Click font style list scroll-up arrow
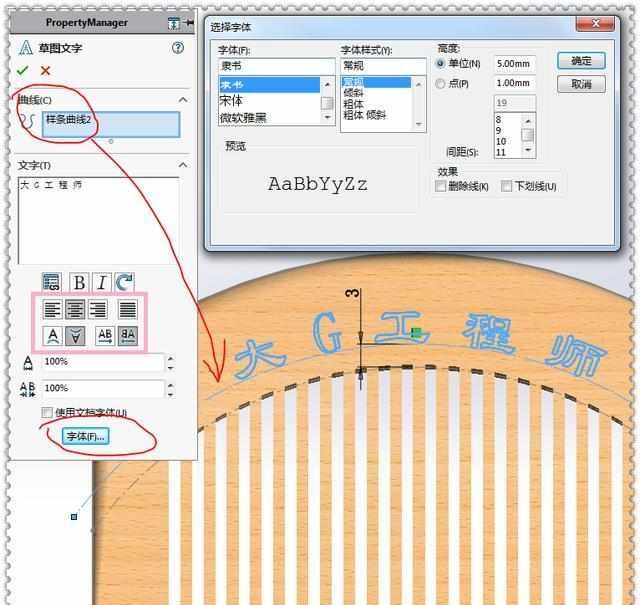Image resolution: width=640 pixels, height=605 pixels. point(418,85)
